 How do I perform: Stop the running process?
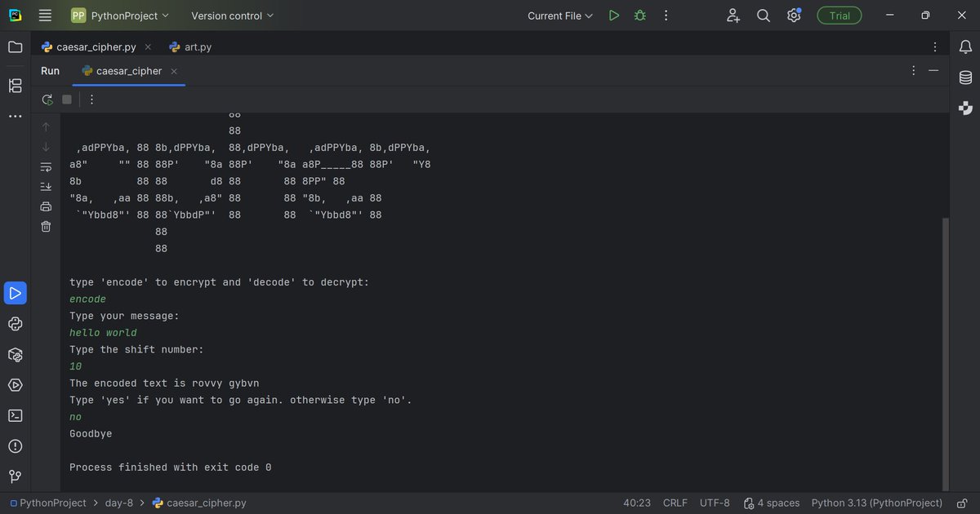[x=66, y=99]
